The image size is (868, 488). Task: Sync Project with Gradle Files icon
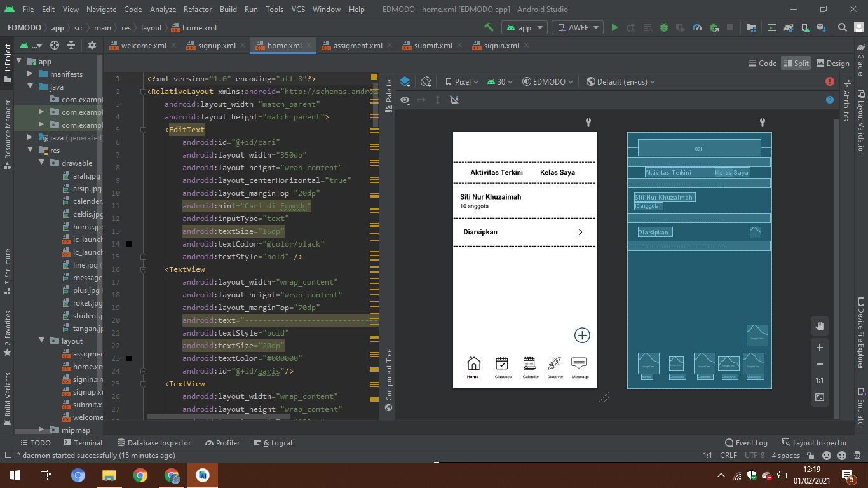[789, 27]
